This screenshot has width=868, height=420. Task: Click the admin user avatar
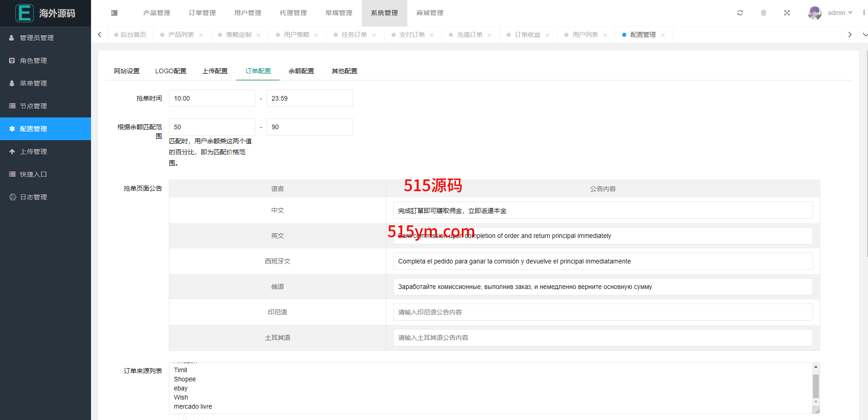[814, 13]
